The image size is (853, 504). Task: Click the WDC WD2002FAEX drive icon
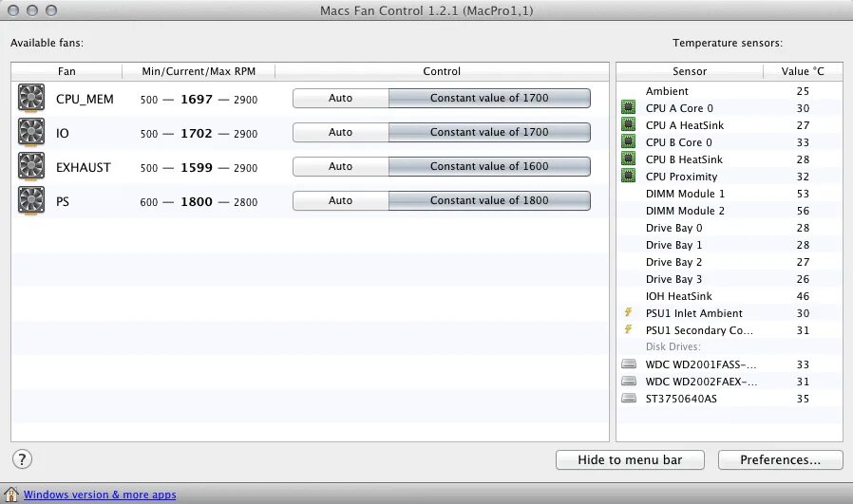(629, 382)
